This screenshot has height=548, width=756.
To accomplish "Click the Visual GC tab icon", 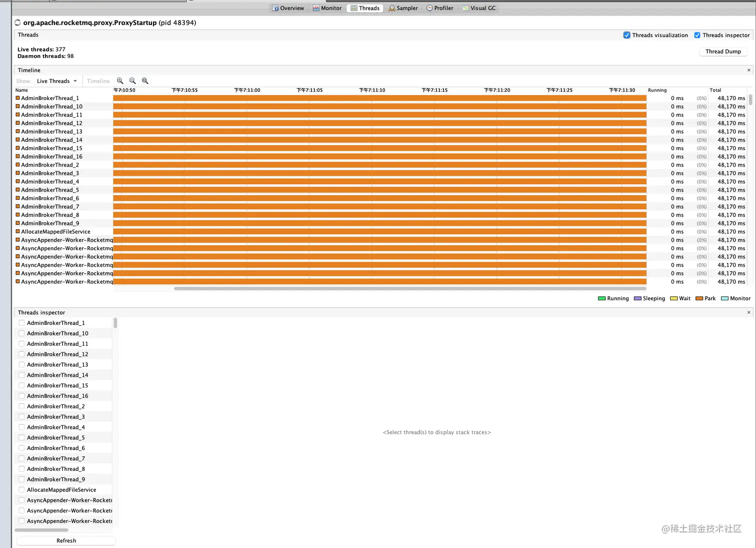I will [465, 8].
